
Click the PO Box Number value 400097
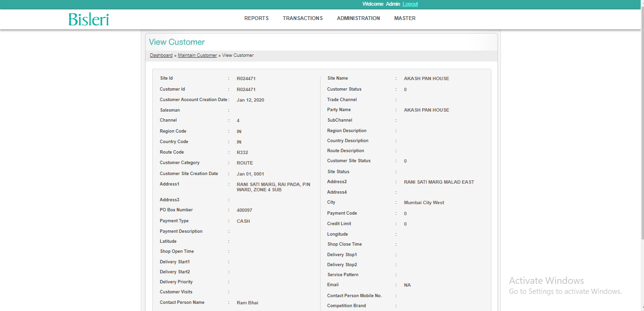[244, 210]
